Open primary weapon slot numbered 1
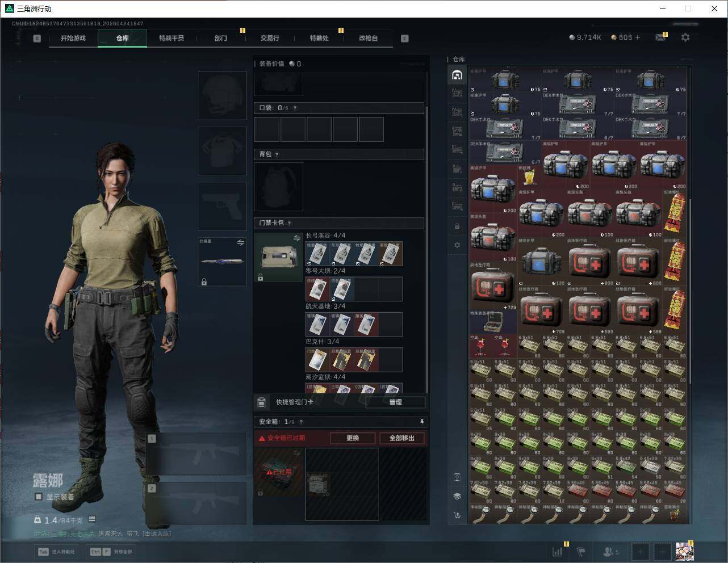Viewport: 728px width, 563px height. [x=196, y=454]
